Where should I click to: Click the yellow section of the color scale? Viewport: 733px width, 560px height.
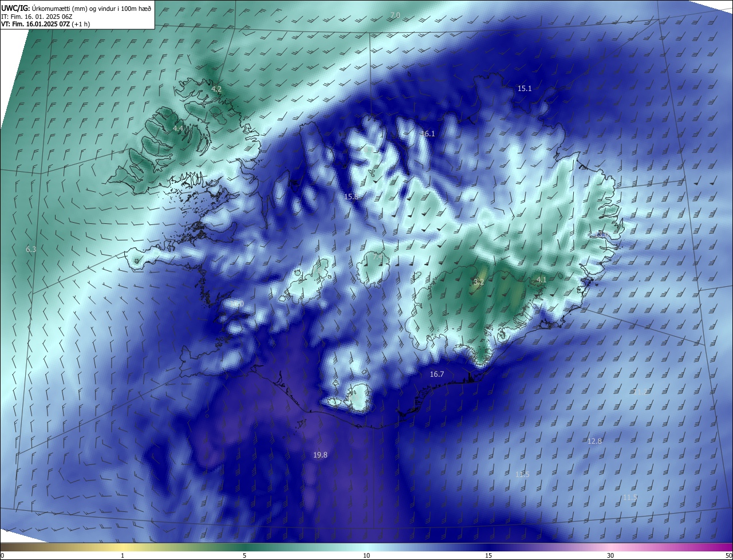coord(123,547)
